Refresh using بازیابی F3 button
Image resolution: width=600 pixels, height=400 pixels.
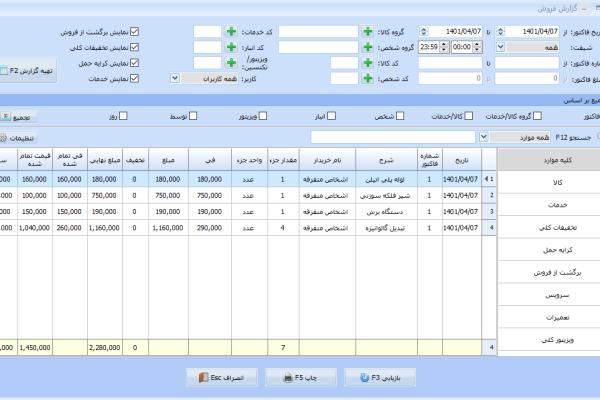[x=380, y=378]
